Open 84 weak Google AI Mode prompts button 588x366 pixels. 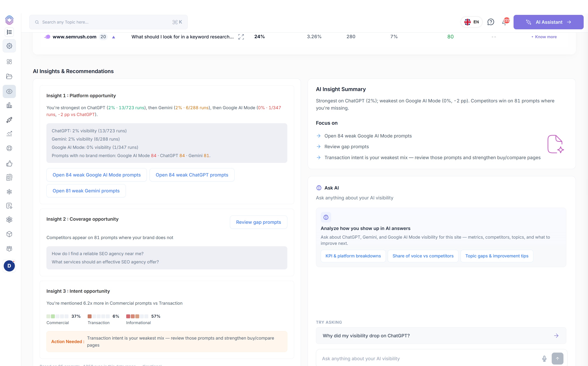point(97,175)
